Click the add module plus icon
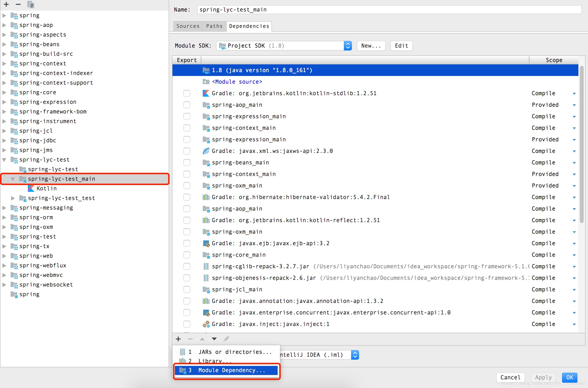The image size is (588, 388). [x=6, y=4]
